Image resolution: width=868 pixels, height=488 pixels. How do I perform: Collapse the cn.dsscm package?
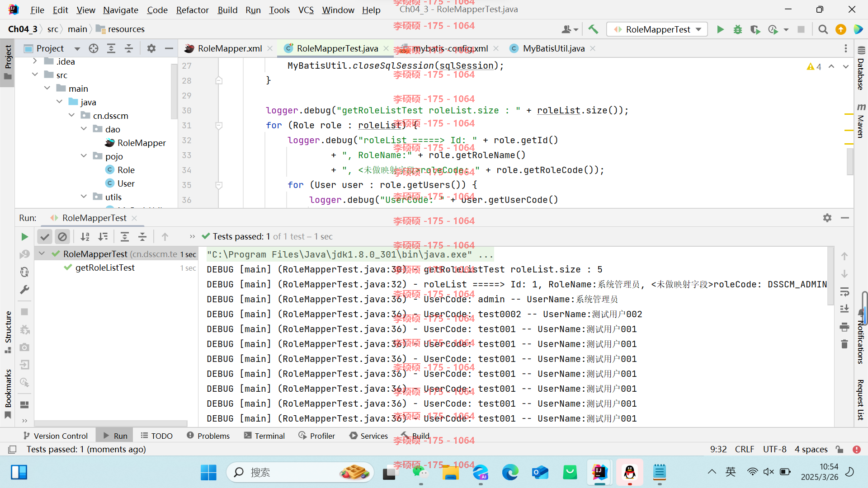pos(71,115)
